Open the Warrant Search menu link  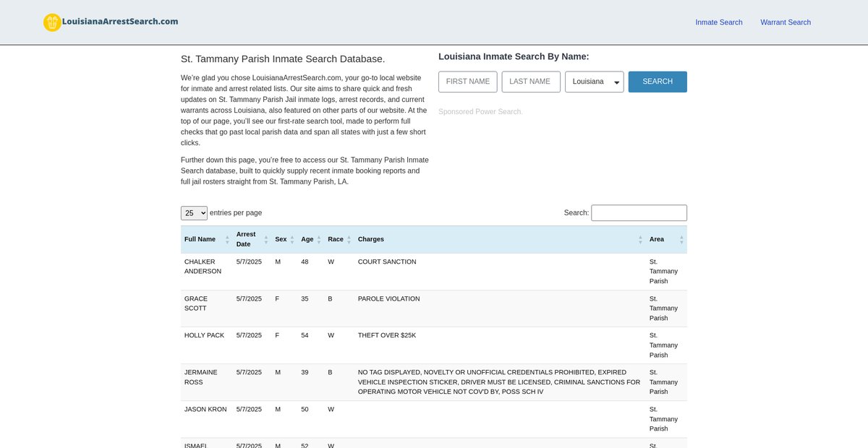785,22
